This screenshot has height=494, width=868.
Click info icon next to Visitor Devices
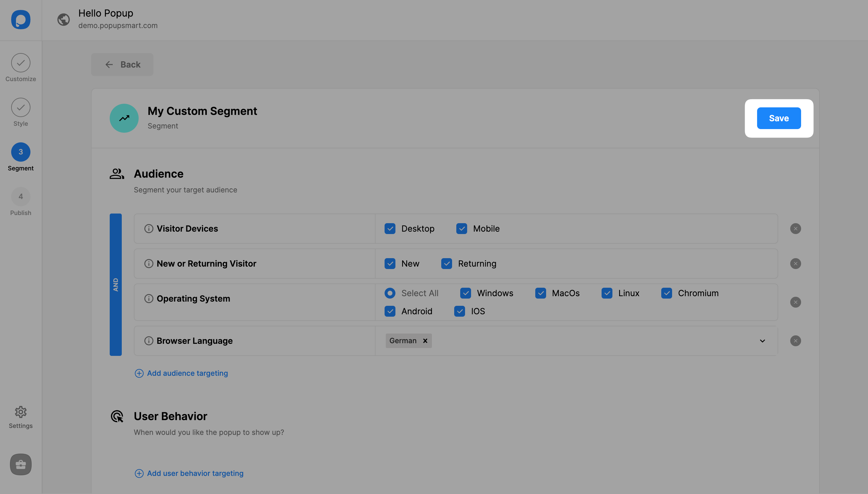click(149, 229)
